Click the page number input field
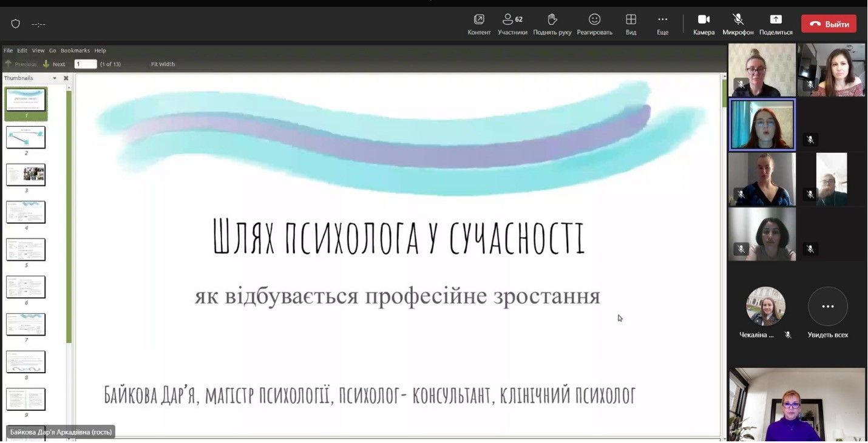 [x=86, y=64]
